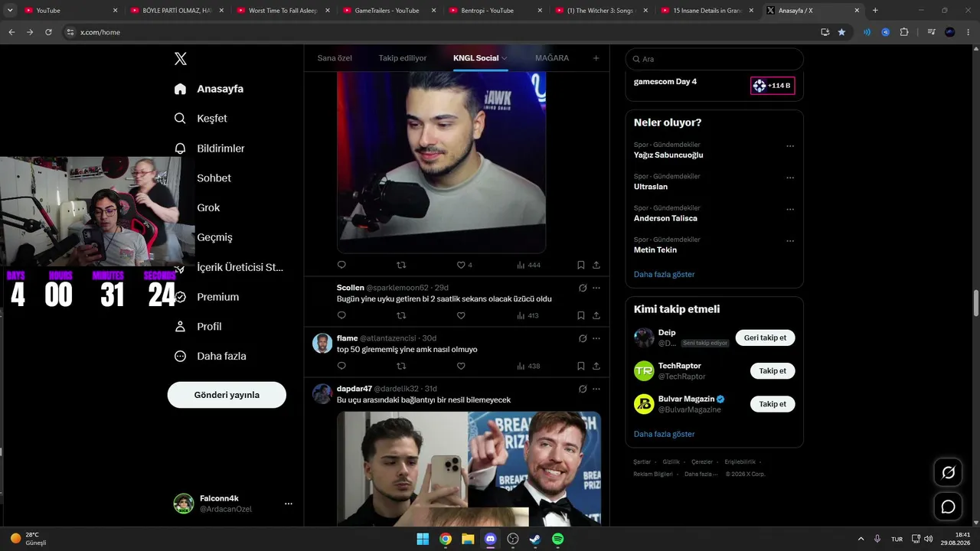Like the video post showing 4 likes

(464, 265)
